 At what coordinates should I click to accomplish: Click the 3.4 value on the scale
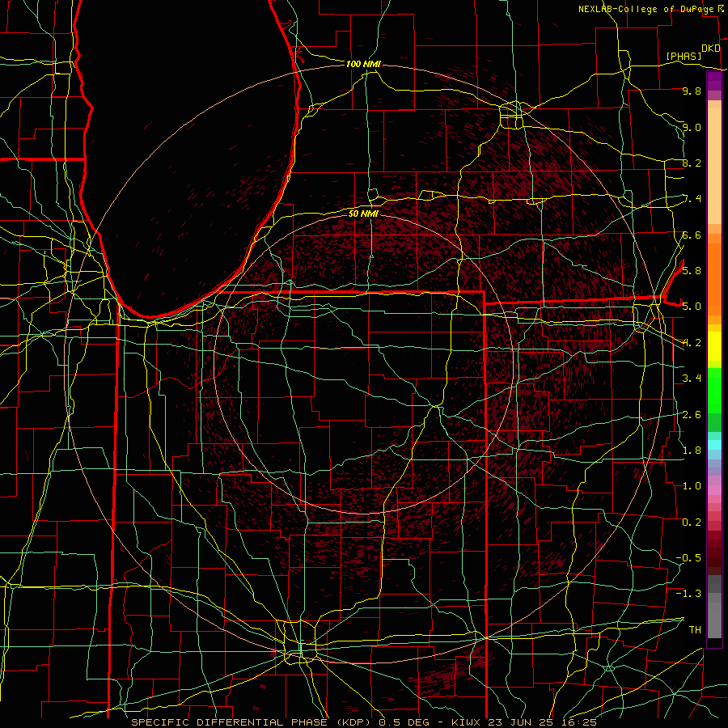(692, 379)
